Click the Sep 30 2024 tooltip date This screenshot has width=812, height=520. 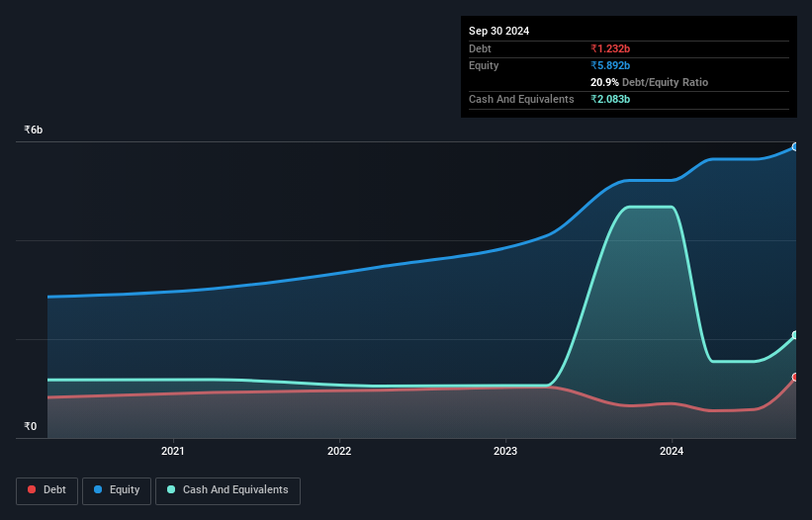[498, 31]
